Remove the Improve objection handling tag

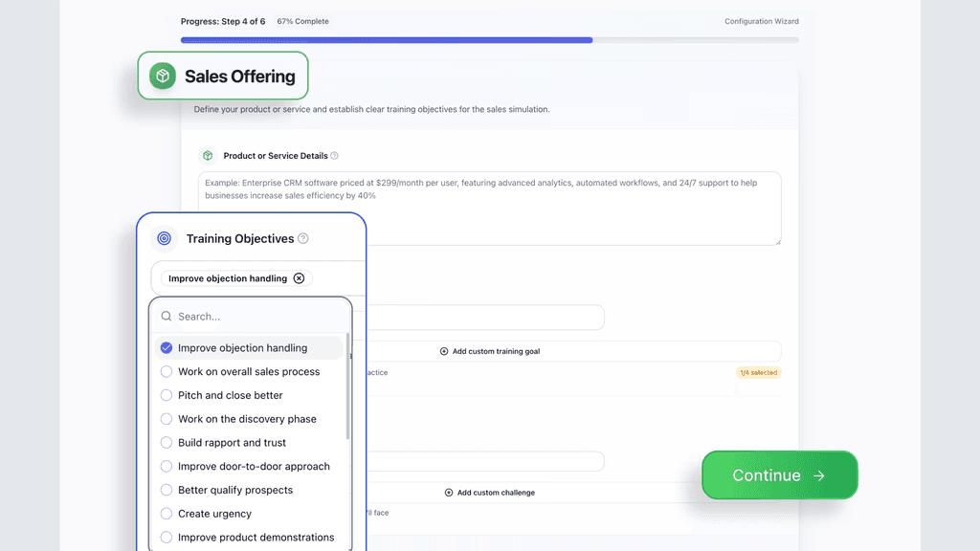[299, 278]
